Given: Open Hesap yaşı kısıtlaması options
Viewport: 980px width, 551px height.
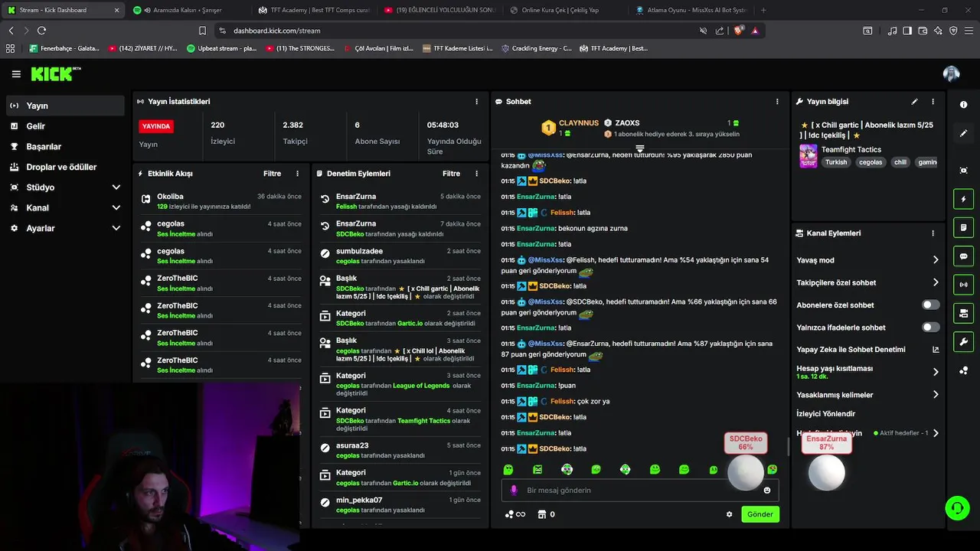Looking at the screenshot, I should coord(867,372).
